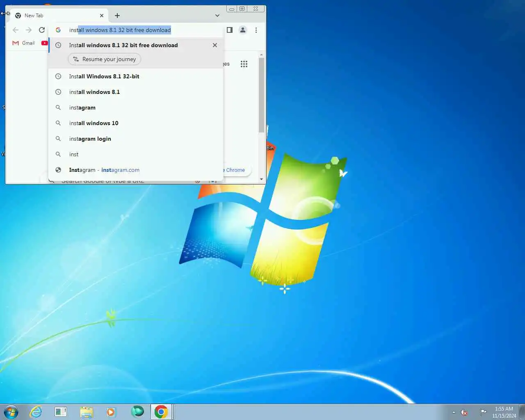Click scrollbar down arrow in Chrome page
The image size is (525, 420).
tap(262, 179)
